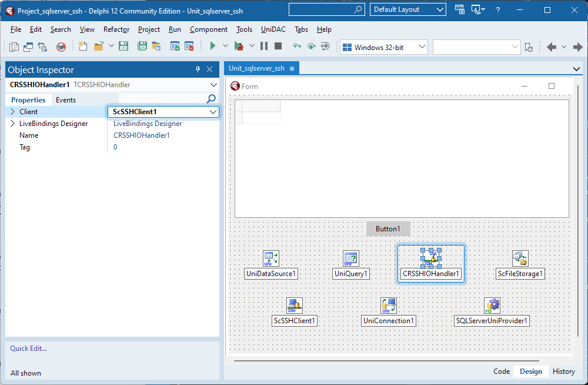Click Button1 on the form

point(388,228)
